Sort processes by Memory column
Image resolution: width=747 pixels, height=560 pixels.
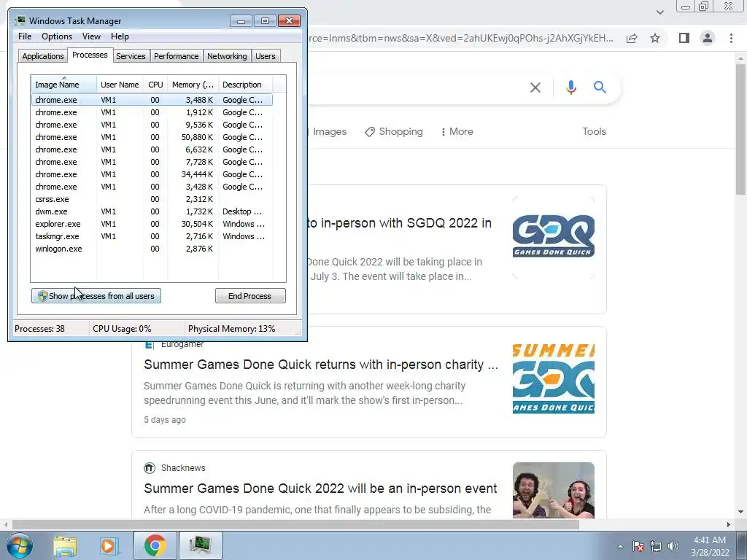pos(193,85)
